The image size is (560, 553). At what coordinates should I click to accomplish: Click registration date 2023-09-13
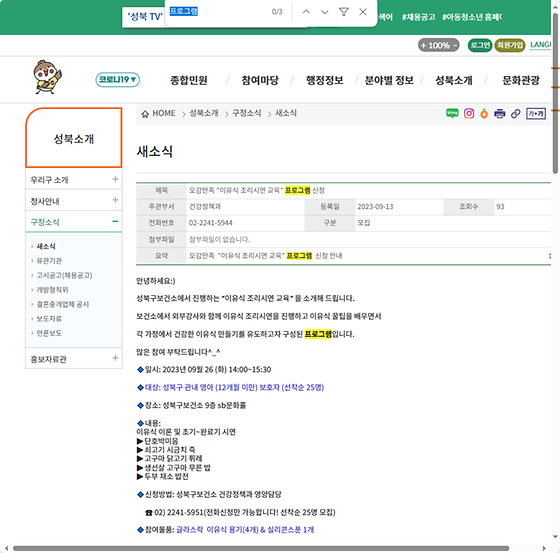click(x=375, y=207)
